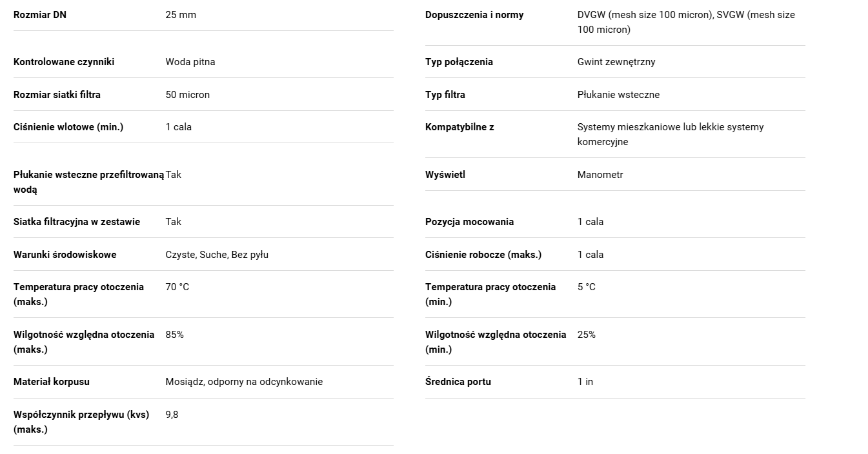Select the Średnica portu label
This screenshot has width=868, height=454.
tap(458, 382)
